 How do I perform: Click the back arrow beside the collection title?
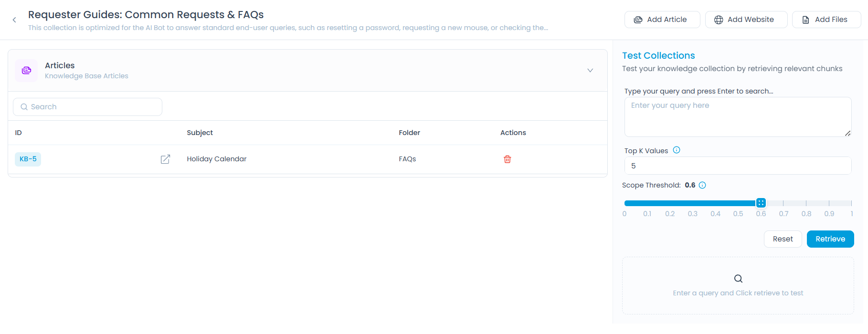pyautogui.click(x=14, y=20)
